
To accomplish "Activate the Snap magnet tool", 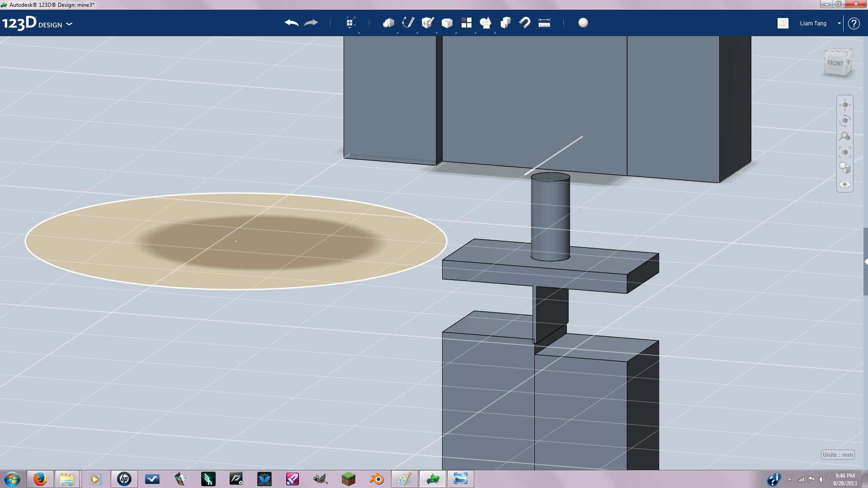I will (x=525, y=23).
